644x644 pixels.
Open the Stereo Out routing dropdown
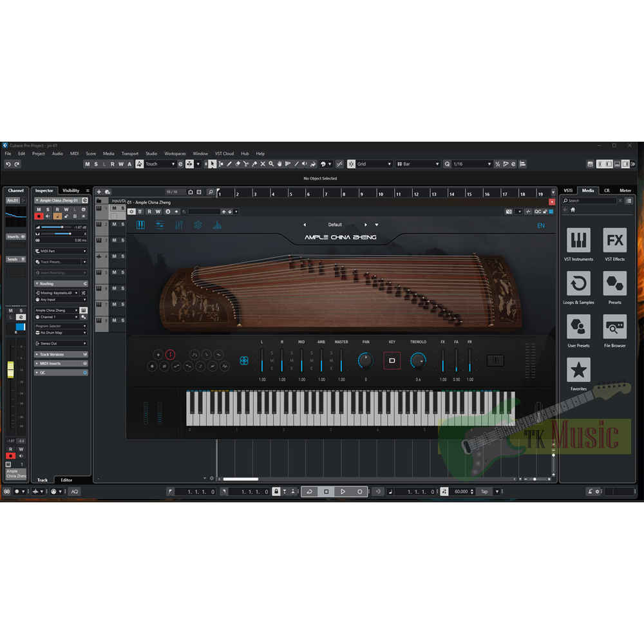pyautogui.click(x=61, y=343)
